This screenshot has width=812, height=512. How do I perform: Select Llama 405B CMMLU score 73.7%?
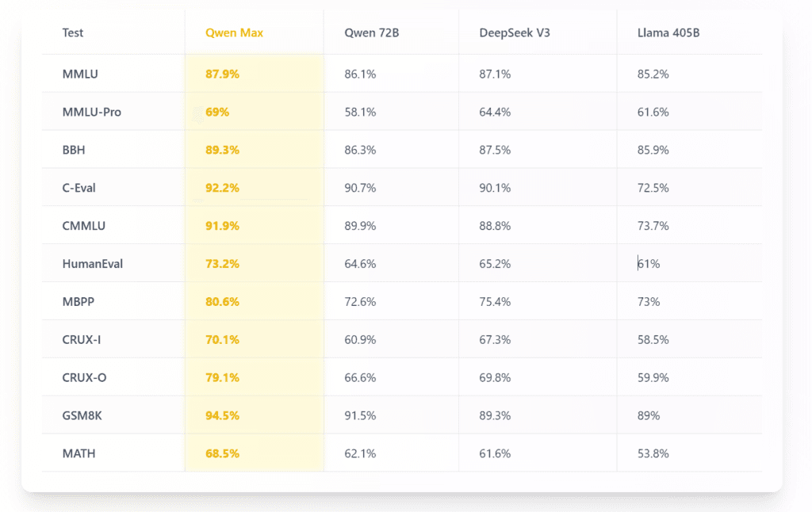coord(653,226)
